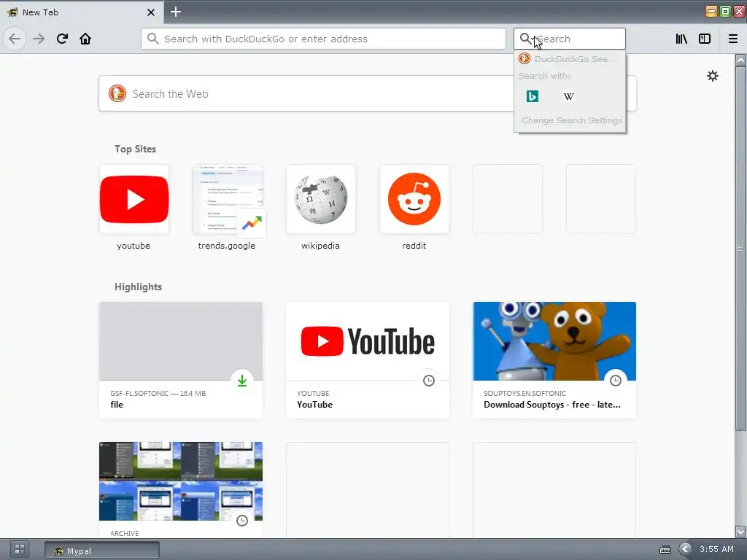
Task: Click DuckDuckGo logo in page search box
Action: (x=117, y=93)
